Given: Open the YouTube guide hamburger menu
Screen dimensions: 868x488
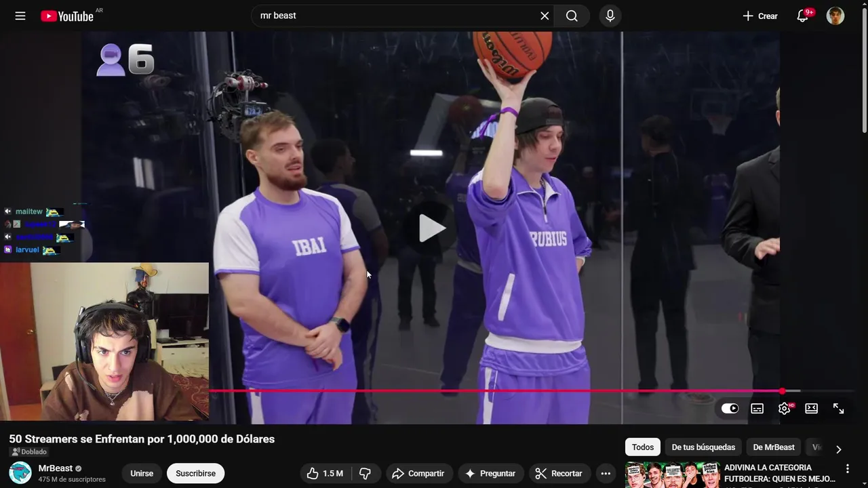Looking at the screenshot, I should [20, 16].
